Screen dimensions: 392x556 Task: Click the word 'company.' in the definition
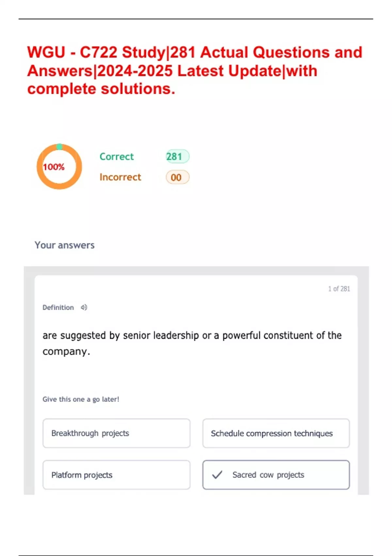tap(66, 352)
